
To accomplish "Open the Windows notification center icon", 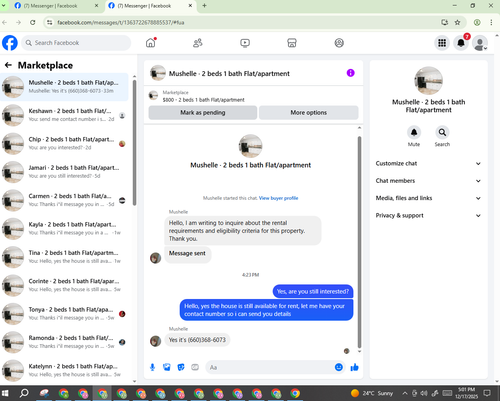I will (487, 393).
